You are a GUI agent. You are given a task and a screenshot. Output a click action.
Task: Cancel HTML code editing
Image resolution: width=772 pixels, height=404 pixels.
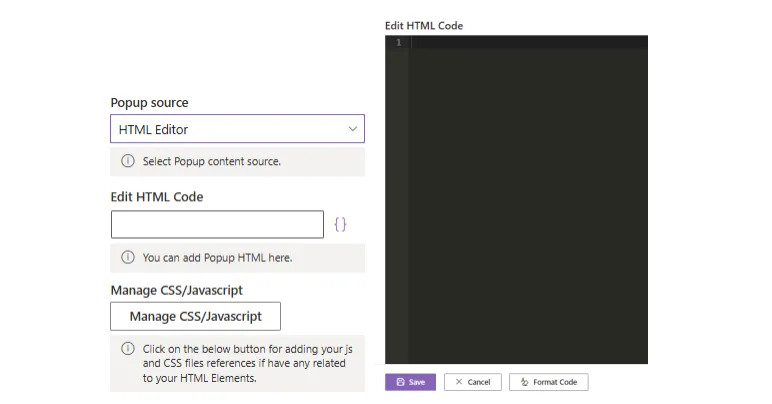[x=473, y=382]
